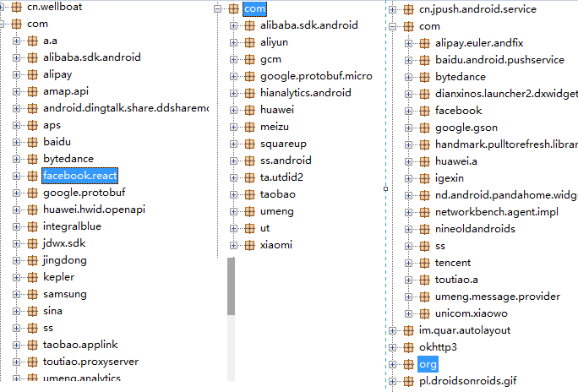Select the huawei.a row
Image resolution: width=578 pixels, height=392 pixels.
click(456, 161)
